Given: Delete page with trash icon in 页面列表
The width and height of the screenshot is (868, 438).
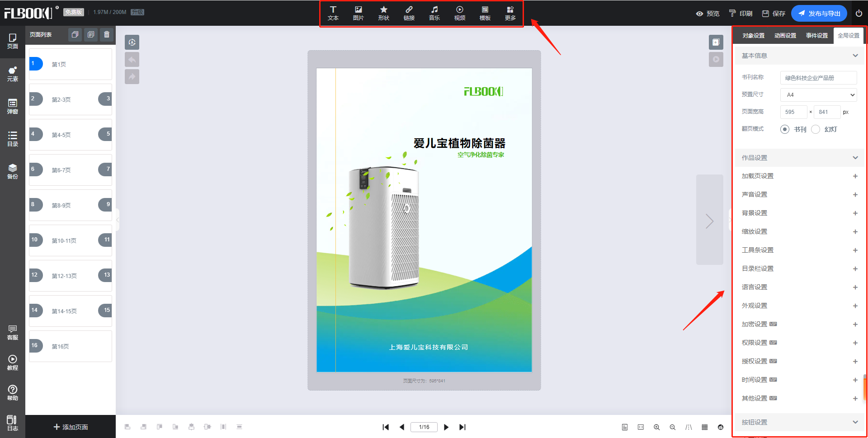Looking at the screenshot, I should 107,34.
